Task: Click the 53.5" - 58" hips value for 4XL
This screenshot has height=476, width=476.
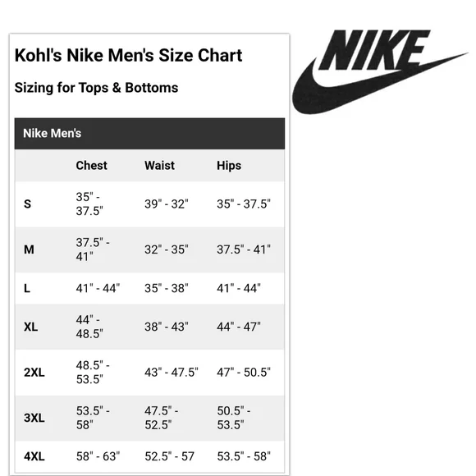Action: coord(244,456)
